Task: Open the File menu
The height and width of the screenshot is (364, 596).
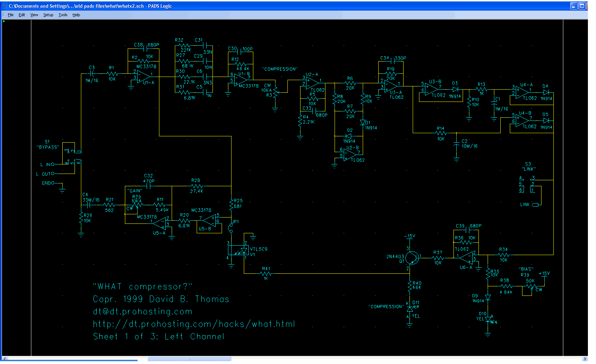Action: point(11,15)
